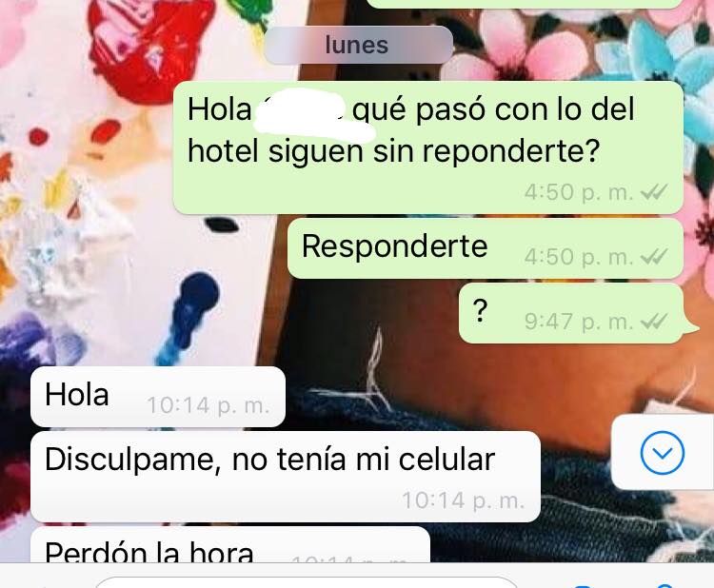The width and height of the screenshot is (714, 588).
Task: Select the 'lunes' date separator label
Action: tap(358, 45)
